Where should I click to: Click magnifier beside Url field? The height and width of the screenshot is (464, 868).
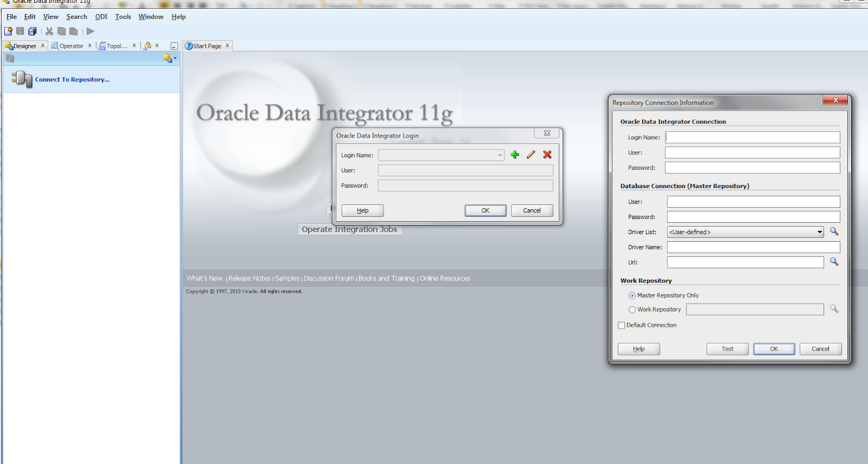pyautogui.click(x=834, y=262)
